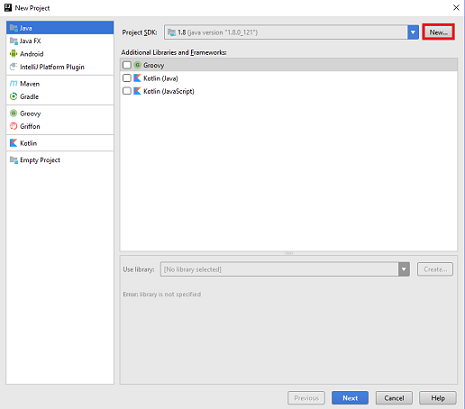Click New... to add an SDK
This screenshot has width=465, height=409.
(438, 32)
